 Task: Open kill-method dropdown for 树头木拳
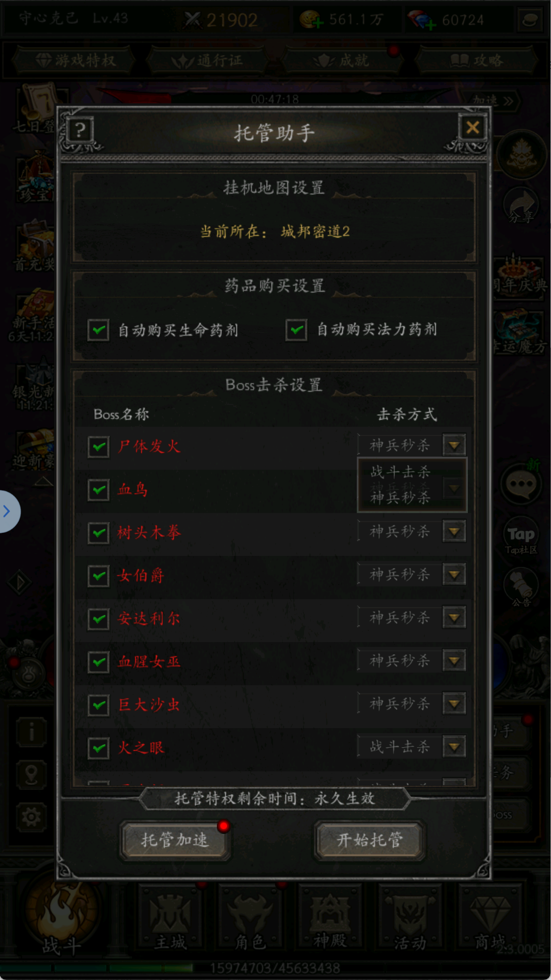pyautogui.click(x=454, y=531)
